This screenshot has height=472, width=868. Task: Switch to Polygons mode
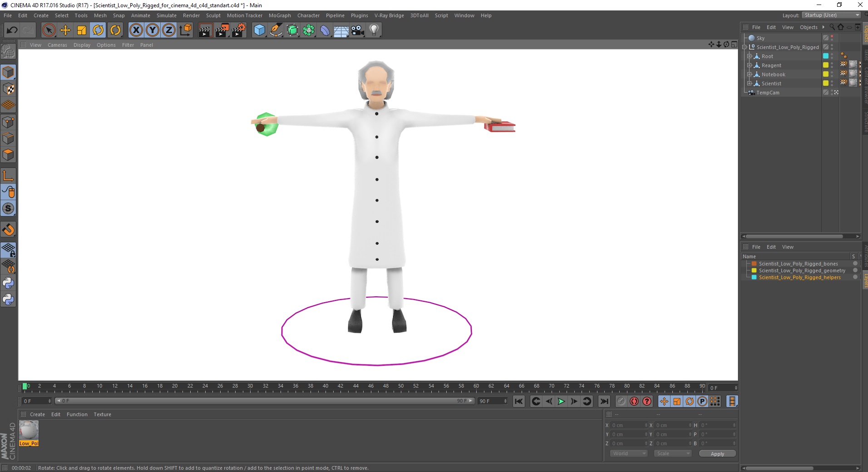[x=8, y=155]
